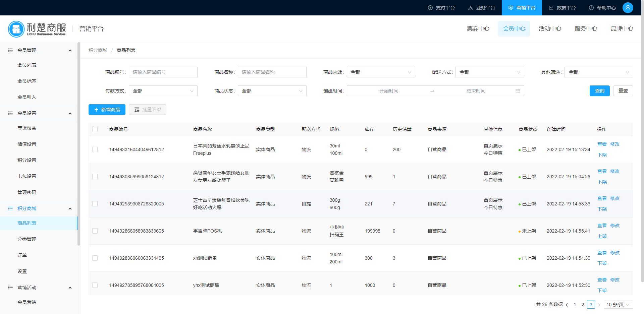Check the row for 宇宙牌POS机
The image size is (644, 314).
point(95,231)
